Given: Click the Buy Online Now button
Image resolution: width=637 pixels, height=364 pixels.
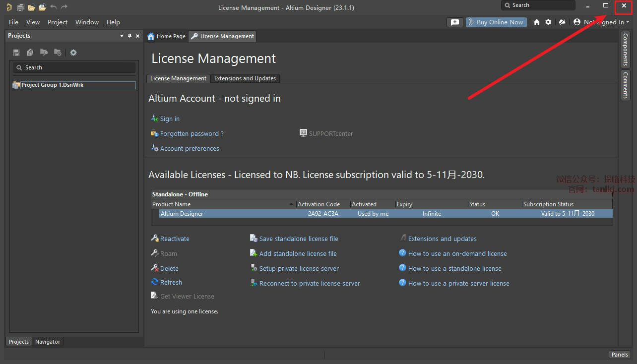Looking at the screenshot, I should pyautogui.click(x=495, y=22).
